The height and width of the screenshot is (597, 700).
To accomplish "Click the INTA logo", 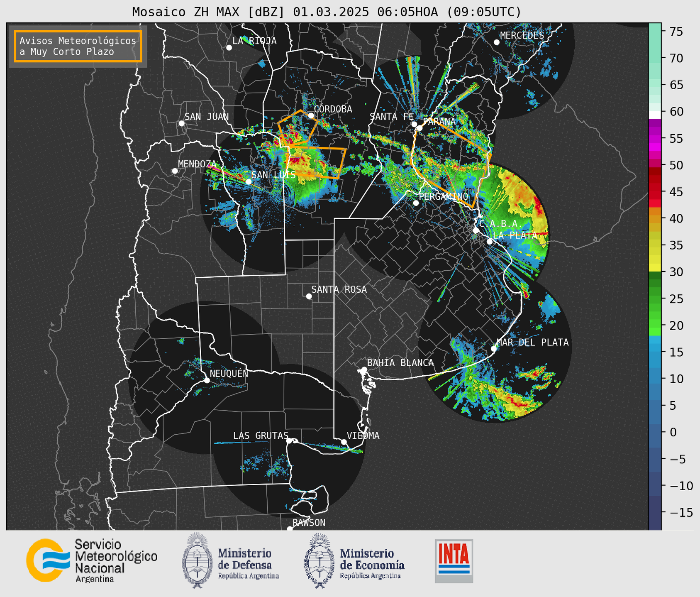I will click(x=454, y=561).
